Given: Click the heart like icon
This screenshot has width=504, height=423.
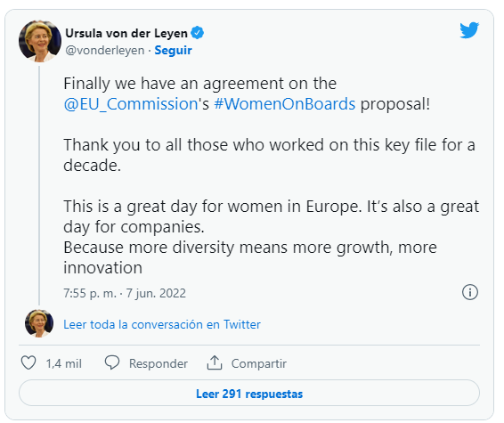Looking at the screenshot, I should pyautogui.click(x=28, y=363).
